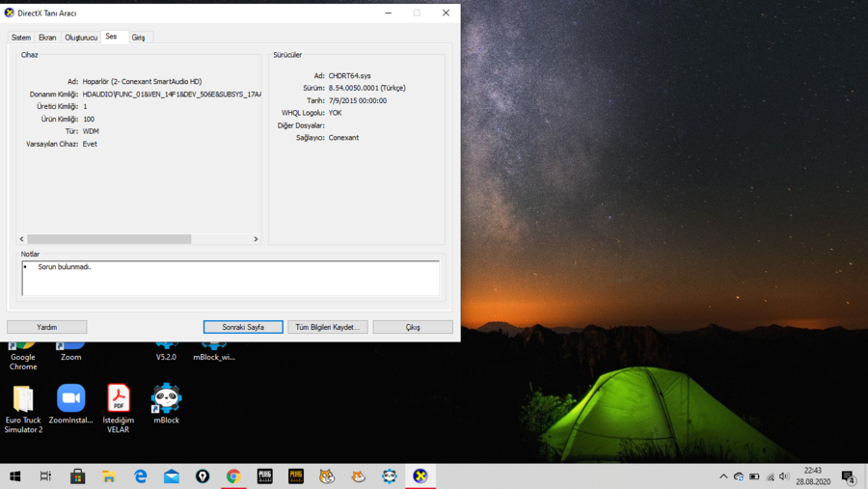This screenshot has width=868, height=489.
Task: Open the Mail app from the taskbar
Action: point(171,476)
